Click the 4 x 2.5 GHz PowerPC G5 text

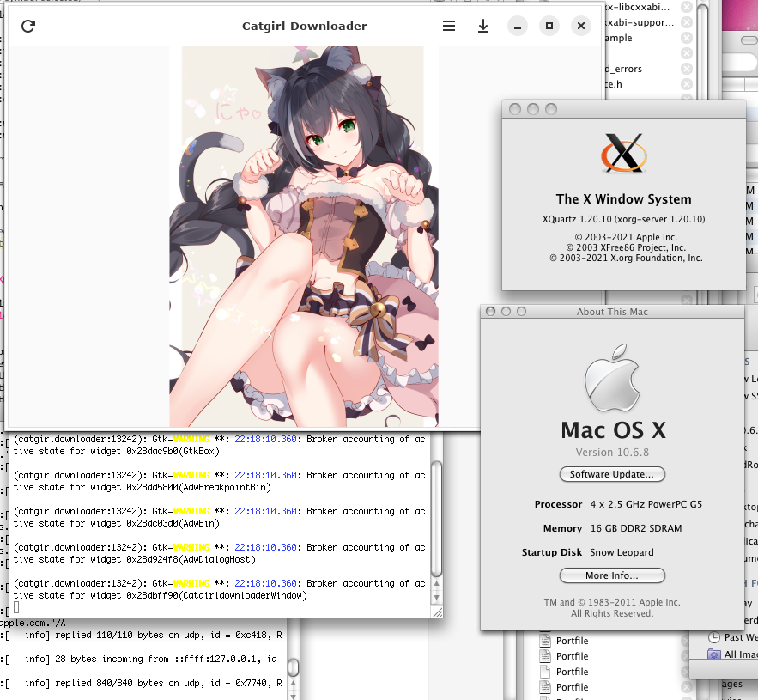(646, 504)
